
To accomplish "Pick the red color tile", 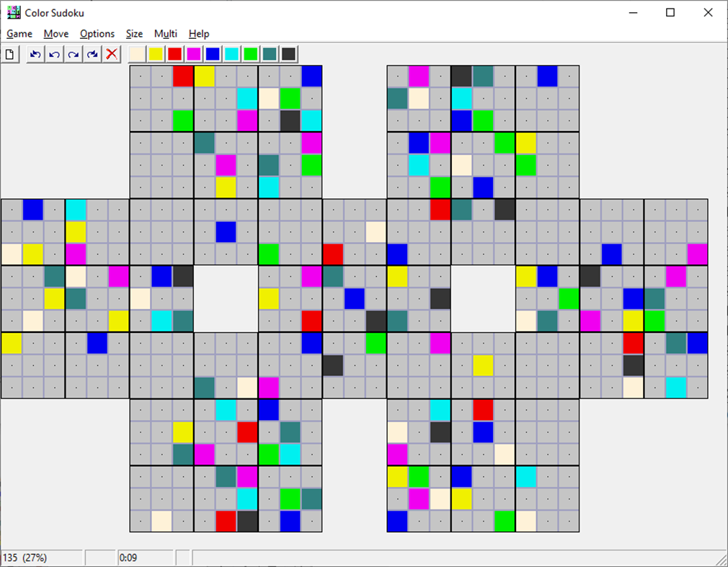I will click(x=174, y=53).
